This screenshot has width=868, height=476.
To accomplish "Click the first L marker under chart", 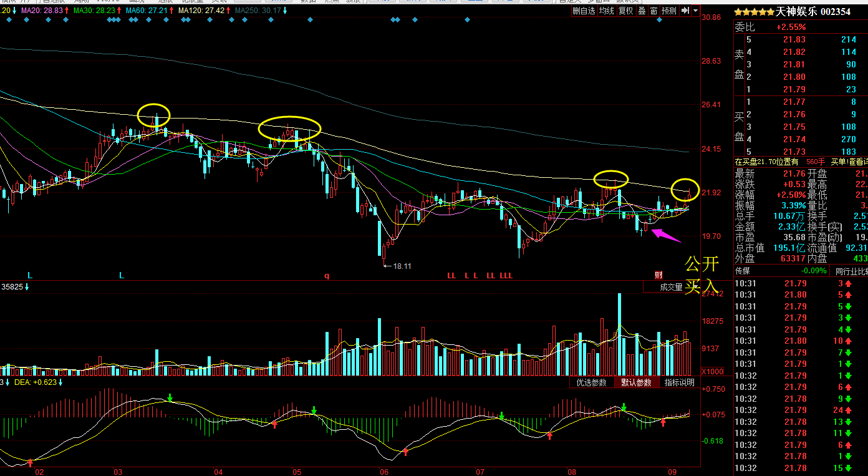I will tap(29, 275).
